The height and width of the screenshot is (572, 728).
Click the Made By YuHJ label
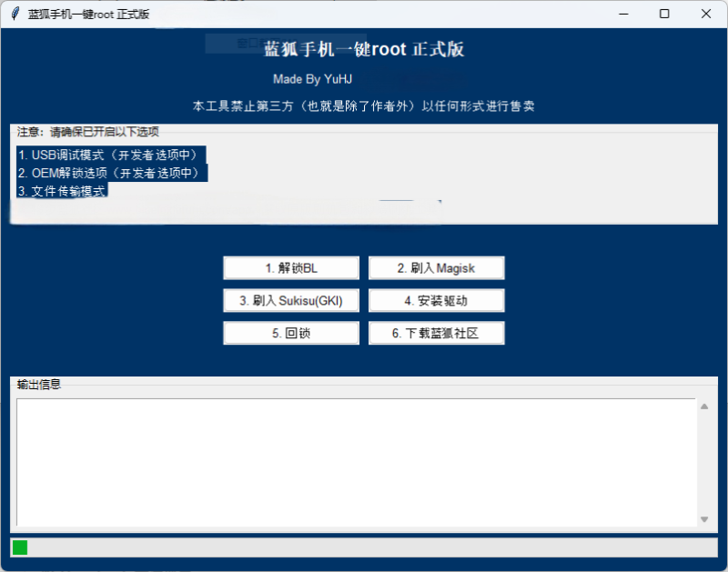pos(312,79)
